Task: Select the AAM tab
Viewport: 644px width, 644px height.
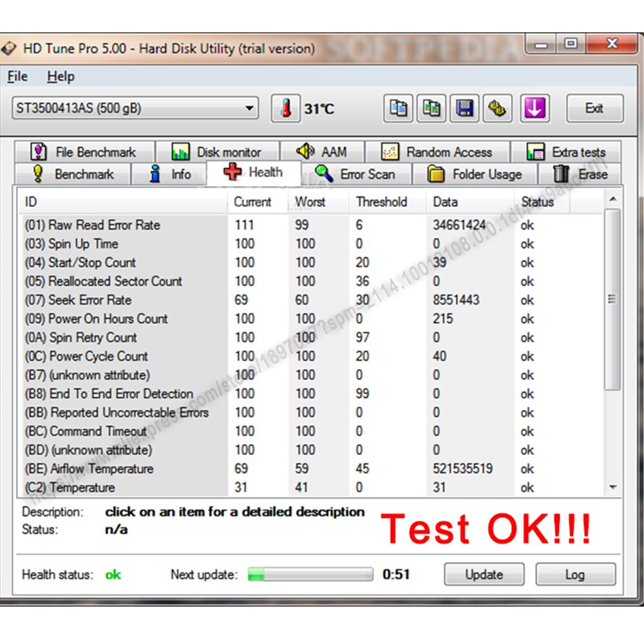Action: click(322, 152)
